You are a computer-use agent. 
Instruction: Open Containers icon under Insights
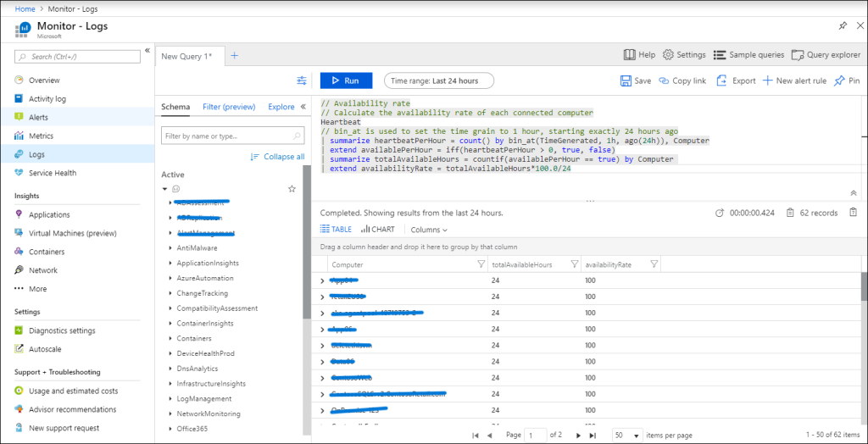pyautogui.click(x=19, y=252)
